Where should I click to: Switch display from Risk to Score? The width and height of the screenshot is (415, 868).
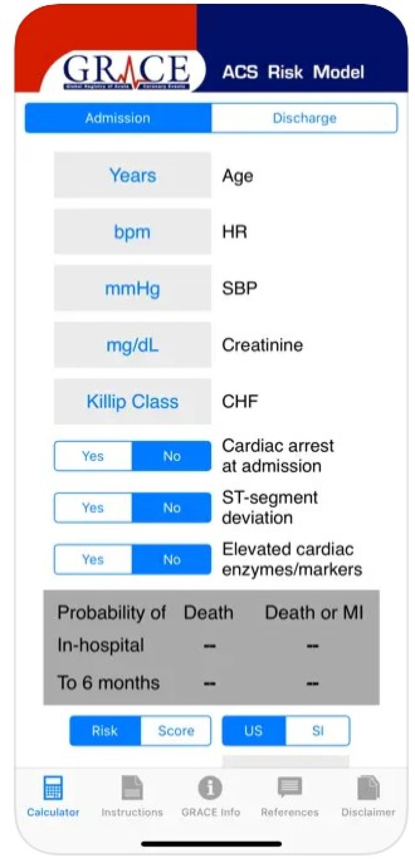tap(176, 731)
